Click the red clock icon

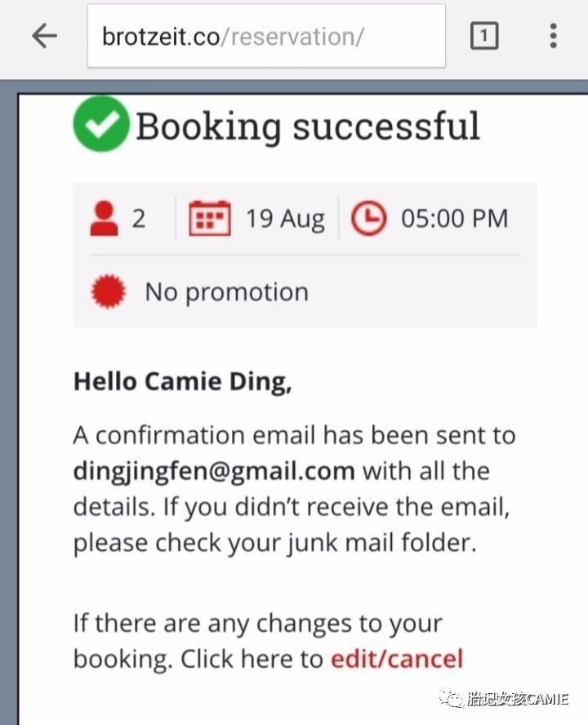click(368, 219)
